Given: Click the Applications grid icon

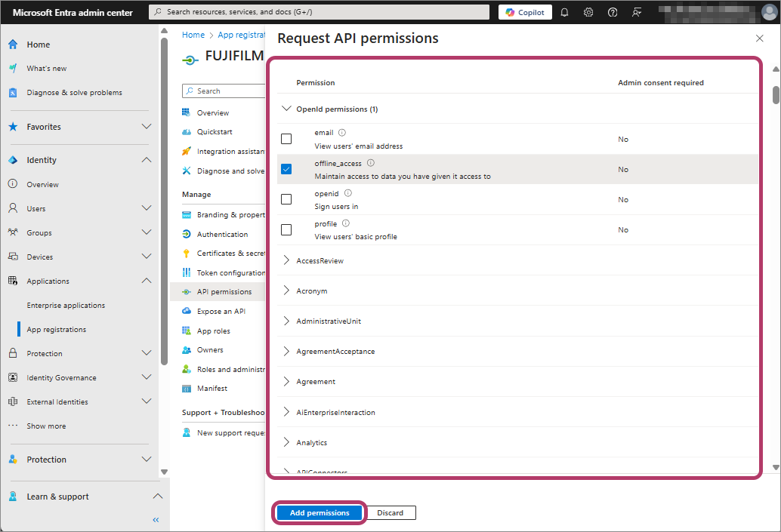Looking at the screenshot, I should pyautogui.click(x=13, y=281).
